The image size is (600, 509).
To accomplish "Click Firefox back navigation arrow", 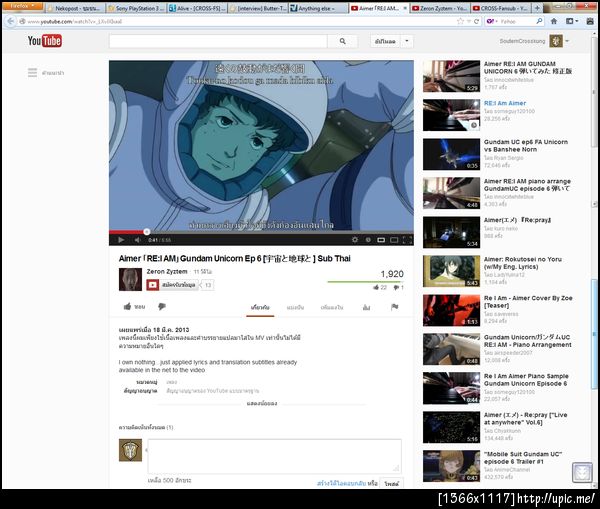I will coord(10,21).
